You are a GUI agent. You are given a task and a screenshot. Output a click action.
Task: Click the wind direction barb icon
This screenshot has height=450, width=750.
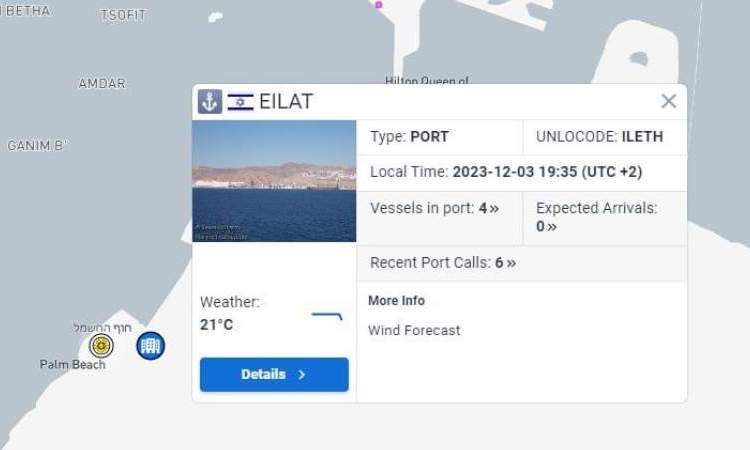point(327,316)
